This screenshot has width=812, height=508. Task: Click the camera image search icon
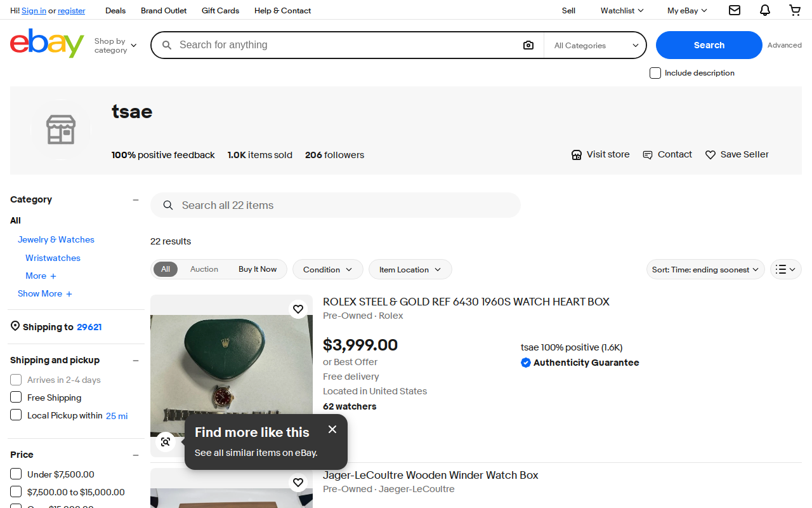tap(528, 45)
